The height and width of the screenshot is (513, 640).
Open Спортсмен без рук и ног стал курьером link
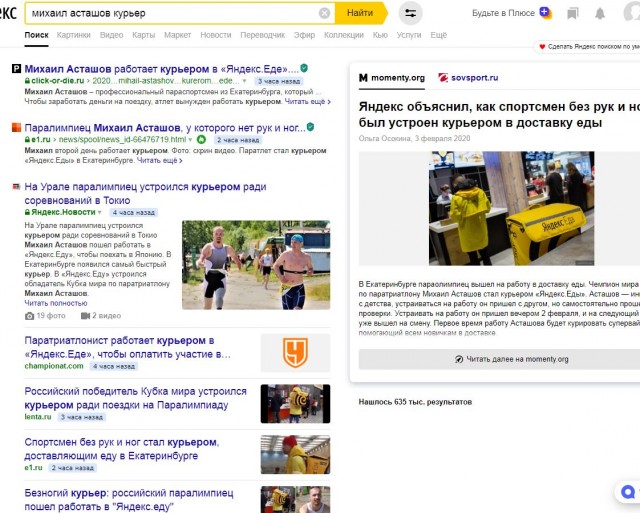[122, 449]
